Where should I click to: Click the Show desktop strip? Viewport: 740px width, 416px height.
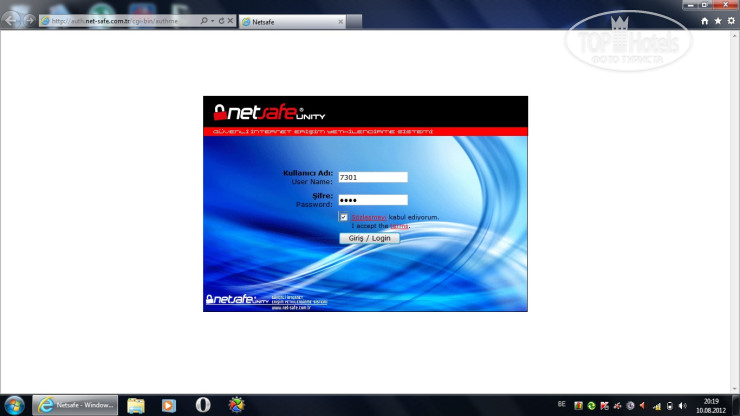[x=736, y=405]
